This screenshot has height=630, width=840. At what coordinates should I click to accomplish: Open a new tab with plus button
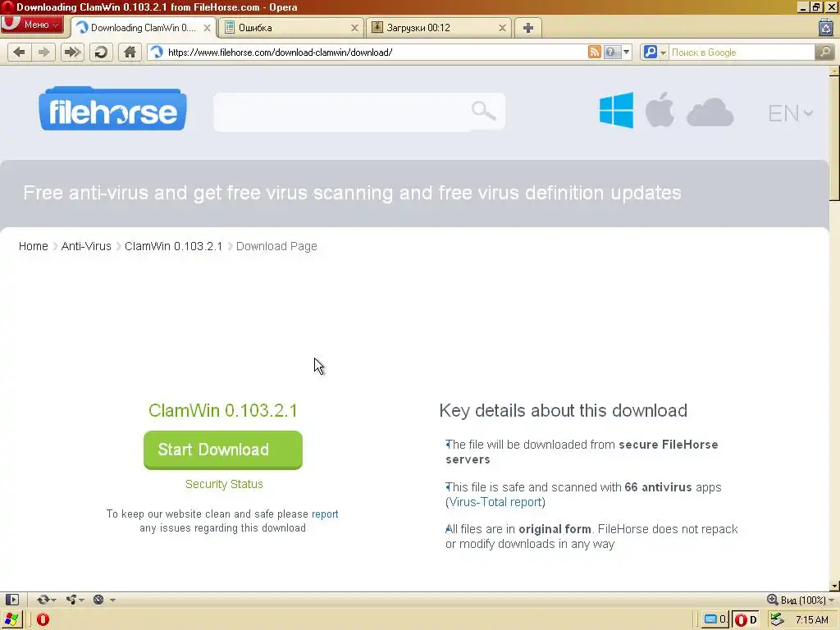point(528,28)
